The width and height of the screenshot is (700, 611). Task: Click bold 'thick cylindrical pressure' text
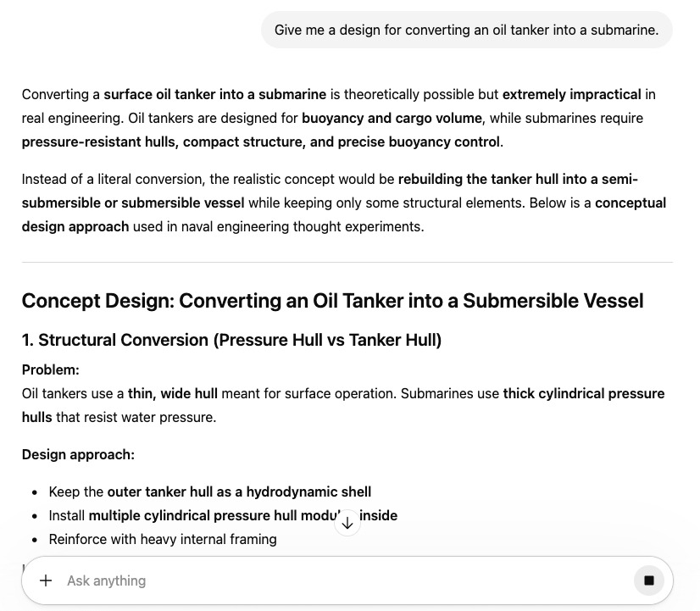tap(583, 393)
